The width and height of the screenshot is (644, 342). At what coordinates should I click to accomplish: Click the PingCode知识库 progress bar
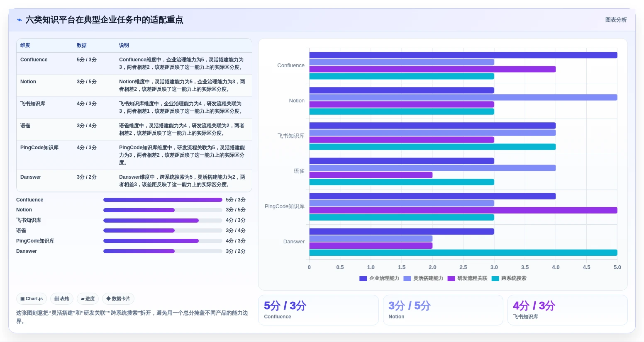click(x=163, y=241)
